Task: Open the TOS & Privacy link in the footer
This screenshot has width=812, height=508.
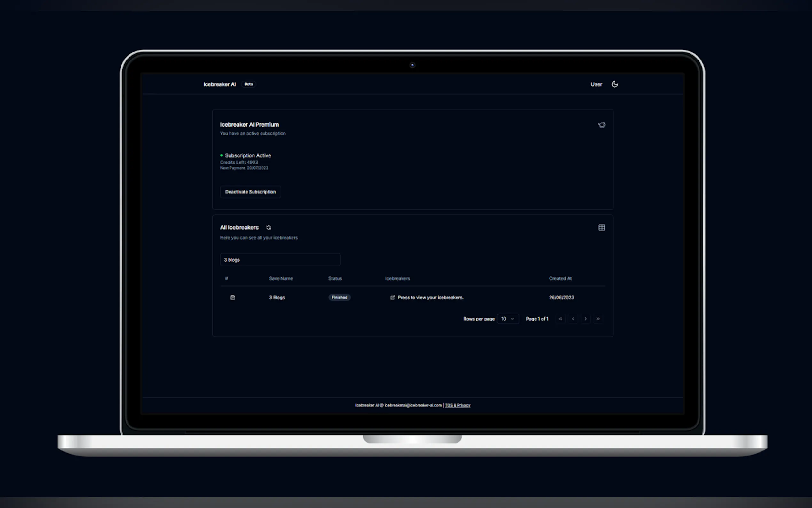Action: [457, 405]
